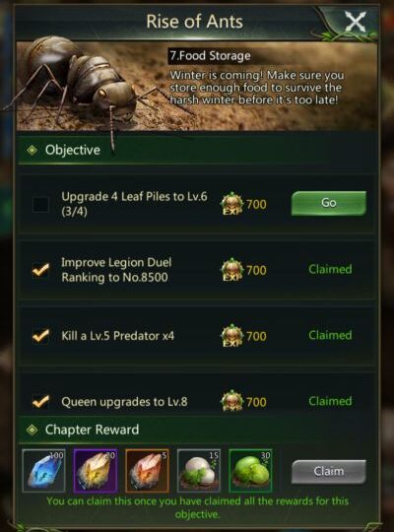
Task: Tap the green egg reward icon
Action: pyautogui.click(x=250, y=471)
